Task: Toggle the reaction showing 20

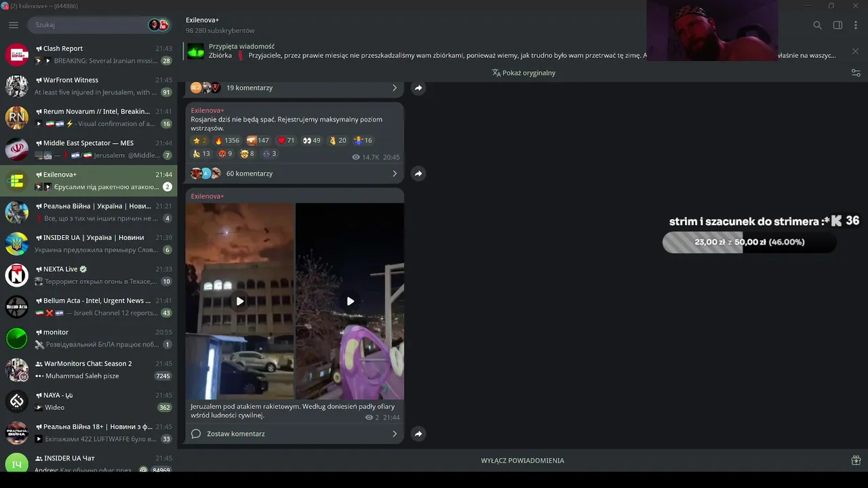Action: click(338, 140)
